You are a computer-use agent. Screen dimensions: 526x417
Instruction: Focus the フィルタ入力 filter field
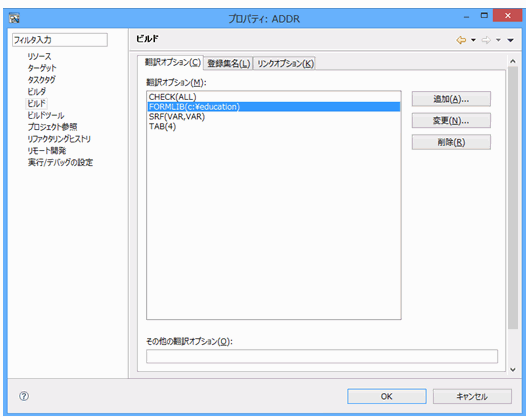pyautogui.click(x=60, y=40)
